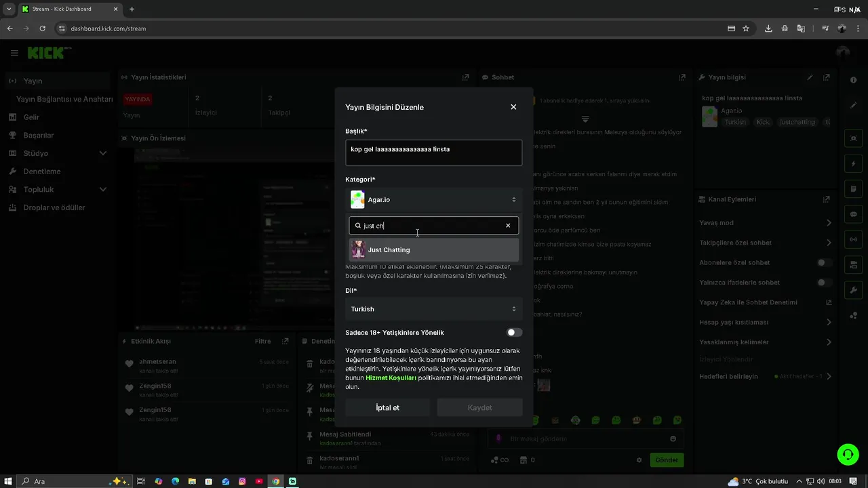Toggle Yalnızca ifadelerle sohbet

coord(824,282)
